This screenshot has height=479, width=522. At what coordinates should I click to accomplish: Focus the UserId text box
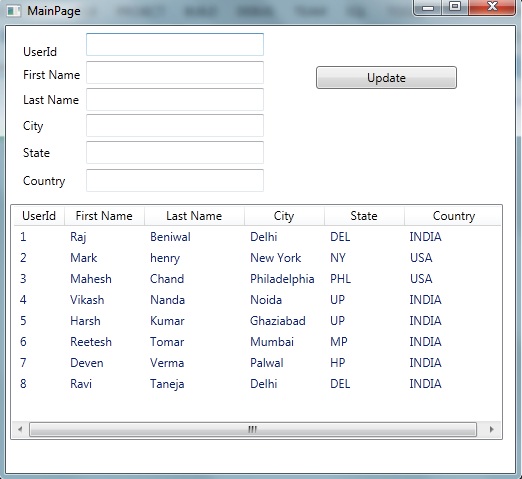point(175,44)
